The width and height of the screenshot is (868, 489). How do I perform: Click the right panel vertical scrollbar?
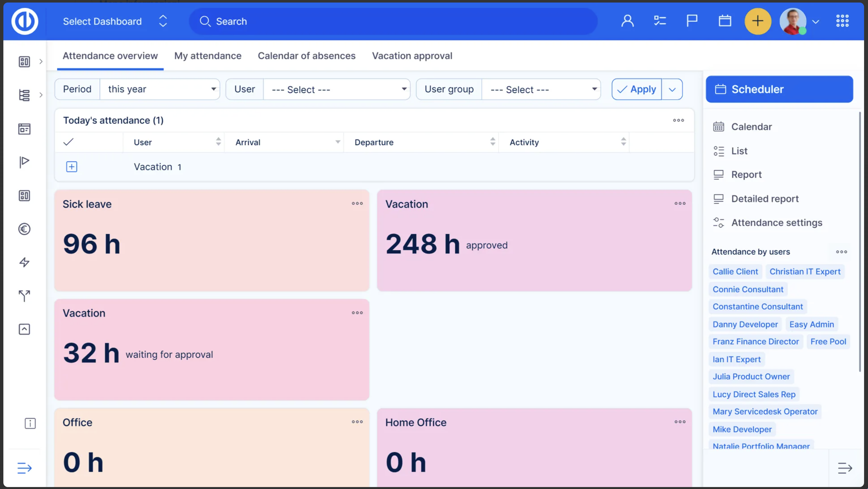coord(860,241)
